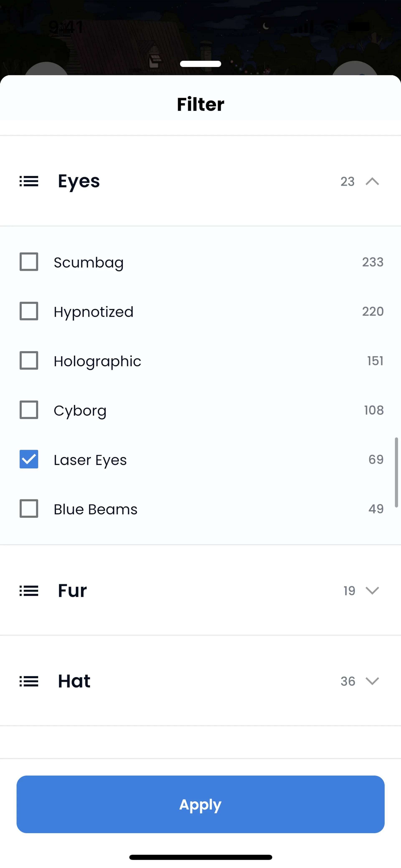The image size is (401, 868).
Task: Expand the Hat section chevron
Action: tap(372, 681)
